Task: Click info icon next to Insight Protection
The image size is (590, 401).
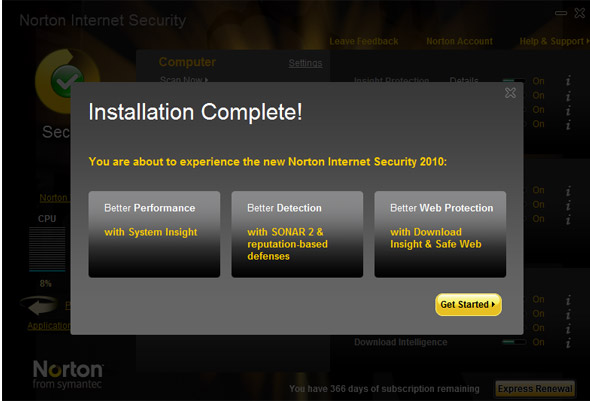Action: (568, 80)
